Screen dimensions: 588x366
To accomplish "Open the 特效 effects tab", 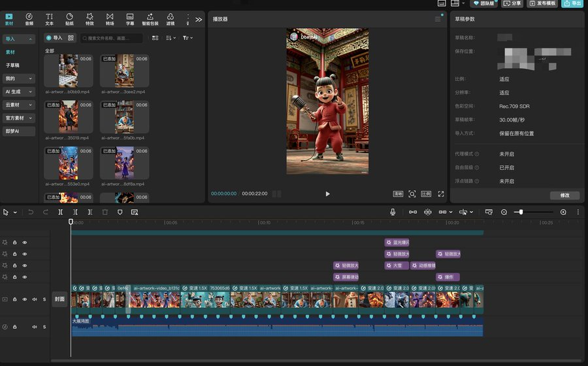I will click(x=90, y=19).
